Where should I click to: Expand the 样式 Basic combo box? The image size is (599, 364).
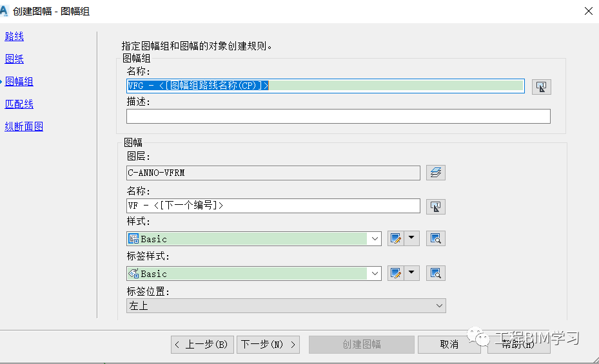(x=375, y=239)
